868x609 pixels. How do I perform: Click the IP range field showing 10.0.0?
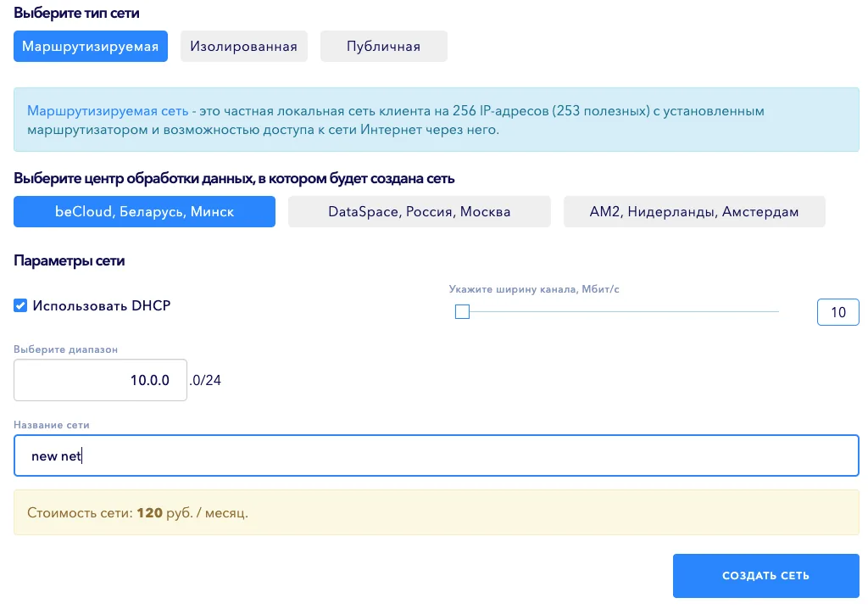tap(100, 379)
